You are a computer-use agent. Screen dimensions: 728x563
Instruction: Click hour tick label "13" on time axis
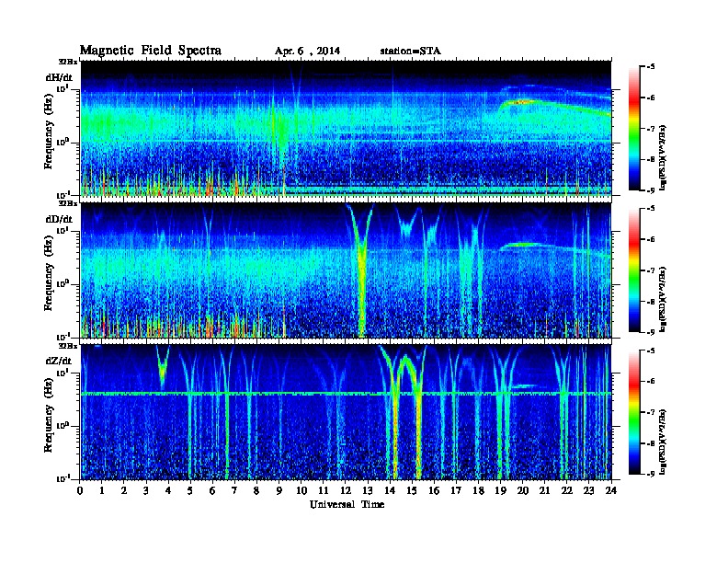click(368, 490)
